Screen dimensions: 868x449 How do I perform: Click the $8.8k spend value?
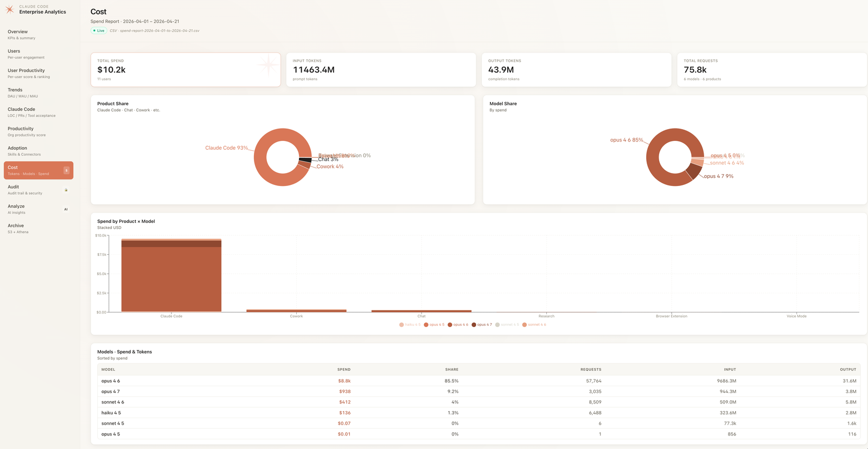pos(344,381)
